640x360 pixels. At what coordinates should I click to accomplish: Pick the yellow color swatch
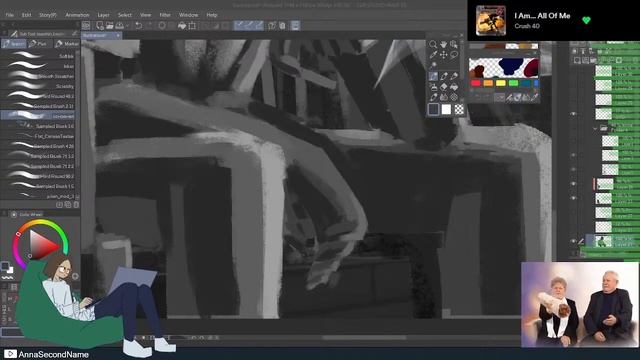point(501,83)
